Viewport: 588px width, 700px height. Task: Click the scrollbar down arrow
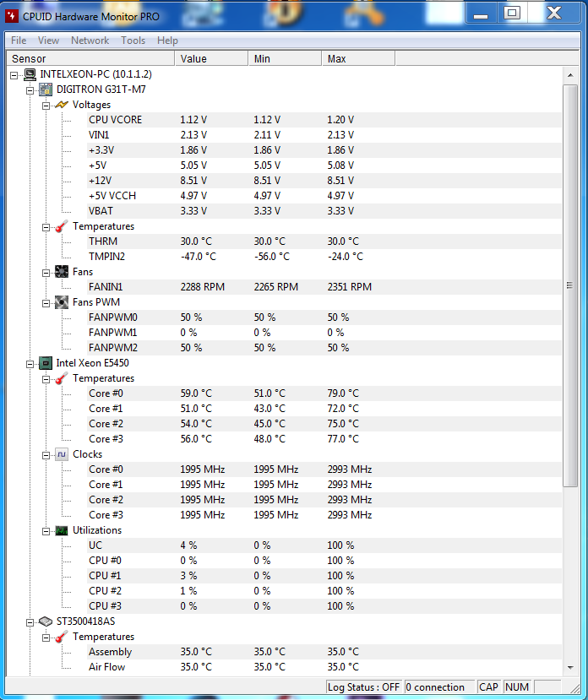click(x=570, y=668)
